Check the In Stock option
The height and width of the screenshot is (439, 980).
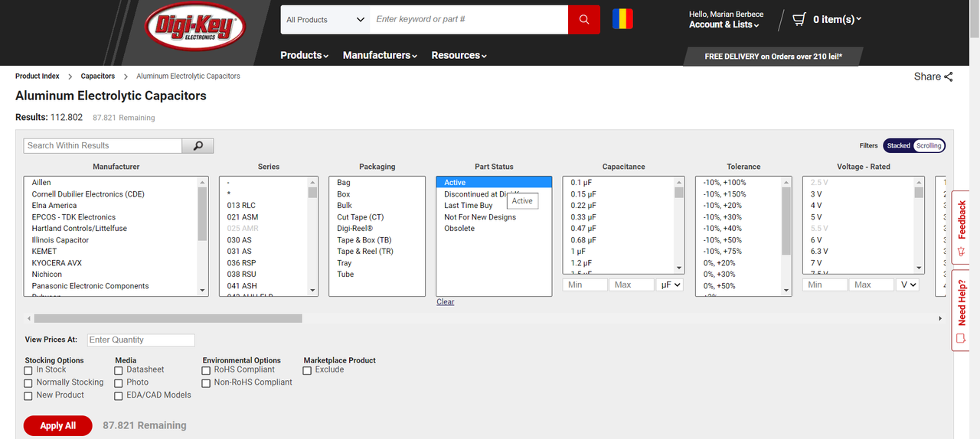coord(28,371)
